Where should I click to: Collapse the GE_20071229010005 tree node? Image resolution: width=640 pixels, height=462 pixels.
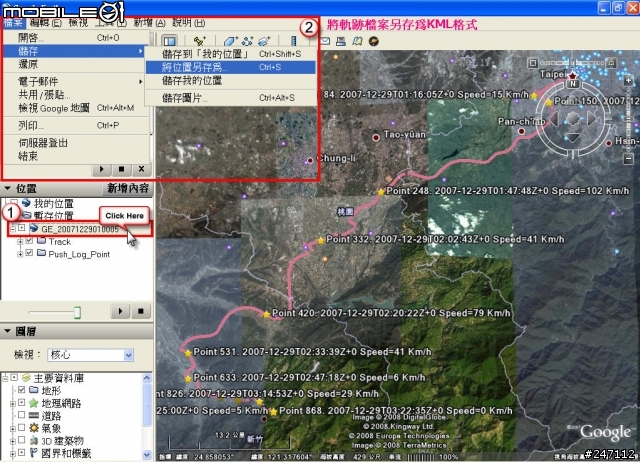[12, 229]
